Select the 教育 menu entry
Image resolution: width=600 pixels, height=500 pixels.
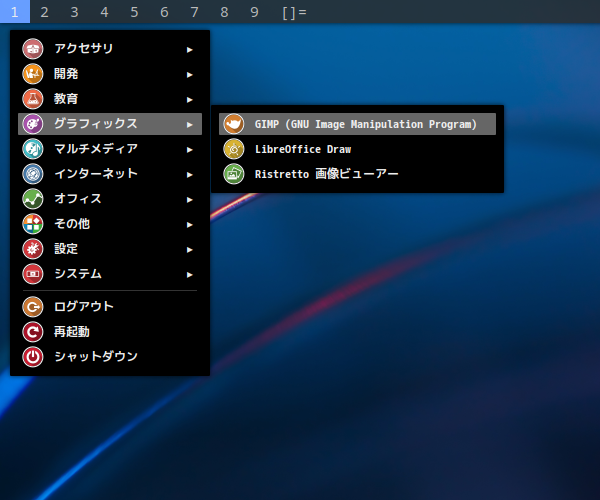tap(110, 99)
